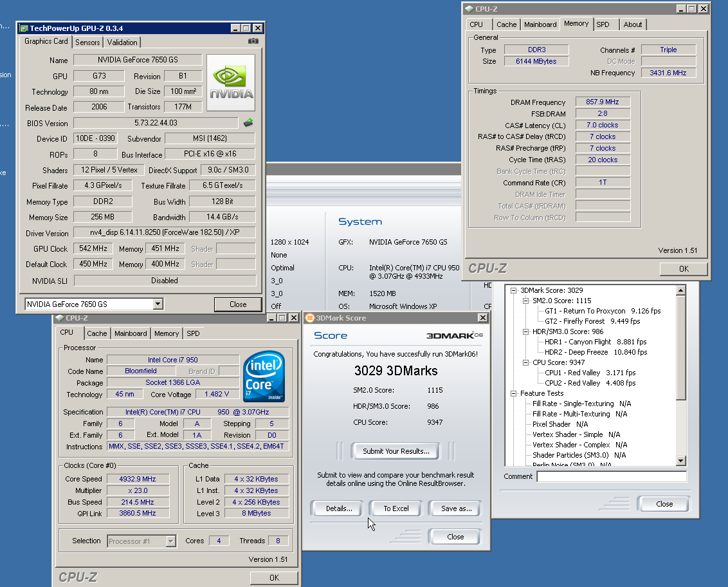Click the CPU-Z Memory window title icon
Screen dimensions: 728x587
[x=469, y=9]
